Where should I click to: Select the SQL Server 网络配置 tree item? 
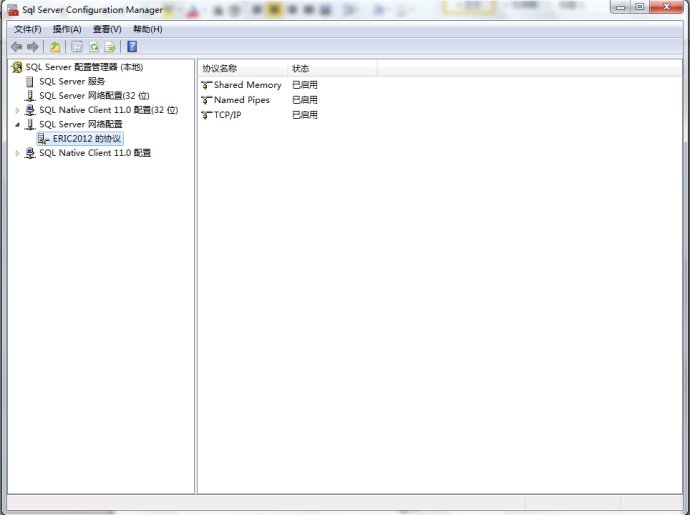pos(81,124)
